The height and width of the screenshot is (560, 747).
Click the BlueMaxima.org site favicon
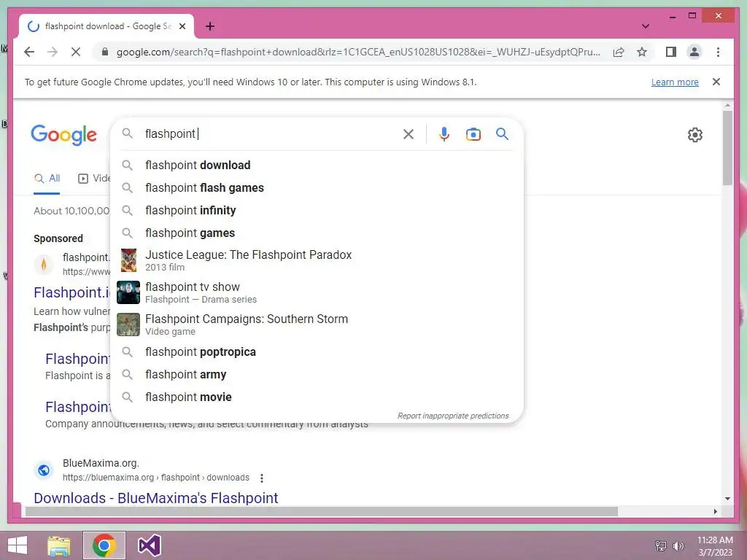click(44, 470)
